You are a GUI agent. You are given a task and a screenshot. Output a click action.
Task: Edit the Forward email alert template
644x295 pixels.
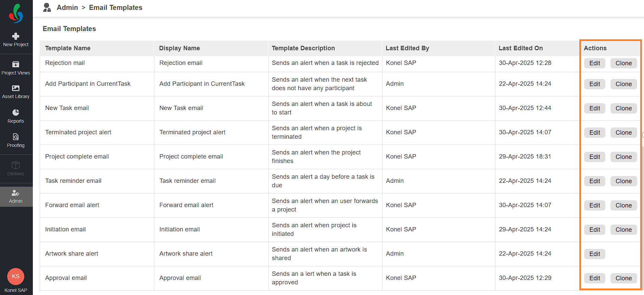595,205
